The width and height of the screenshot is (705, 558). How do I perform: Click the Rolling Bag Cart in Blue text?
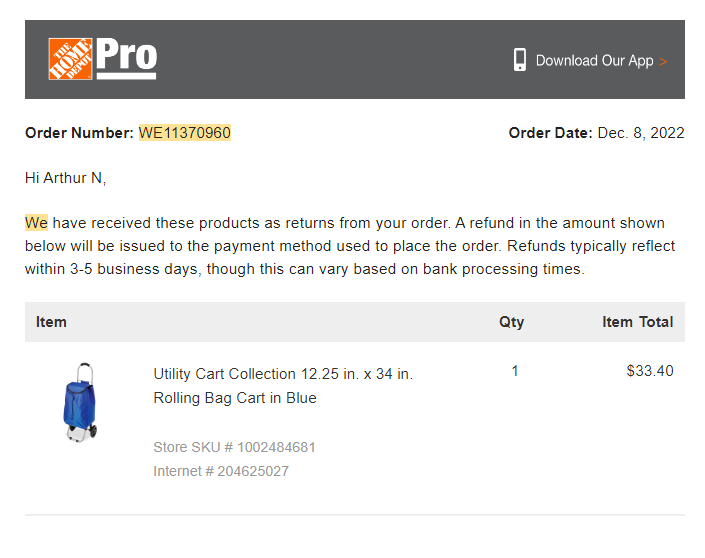pyautogui.click(x=235, y=398)
